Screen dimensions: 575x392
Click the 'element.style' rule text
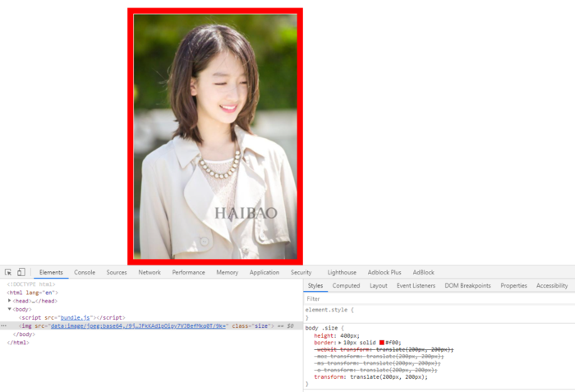(326, 310)
